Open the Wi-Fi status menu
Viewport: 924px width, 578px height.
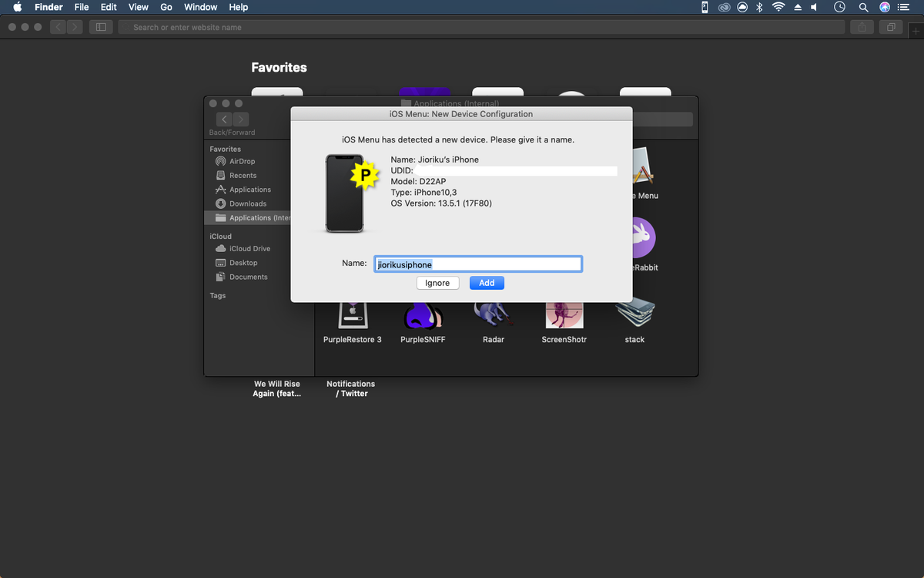coord(778,7)
